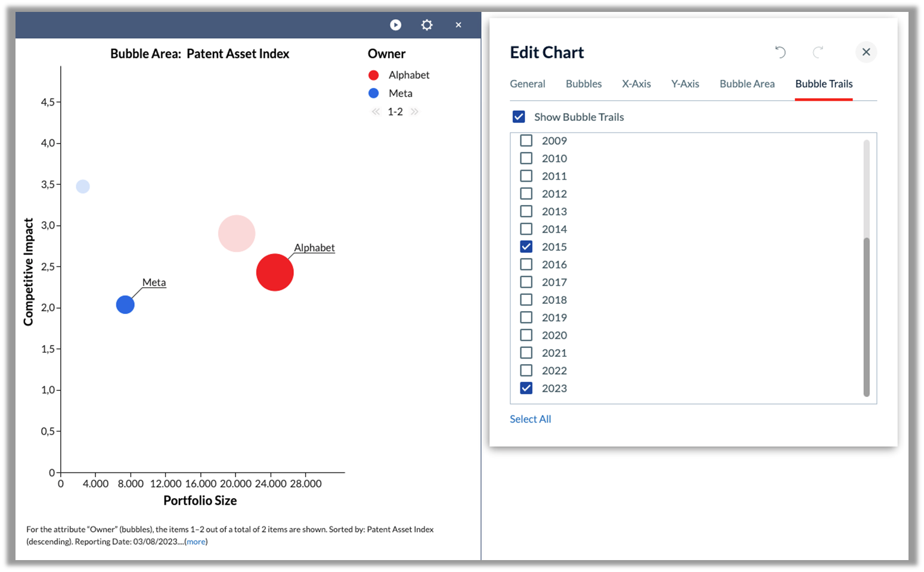Tick the 2014 checkbox
The height and width of the screenshot is (572, 924).
pyautogui.click(x=526, y=229)
